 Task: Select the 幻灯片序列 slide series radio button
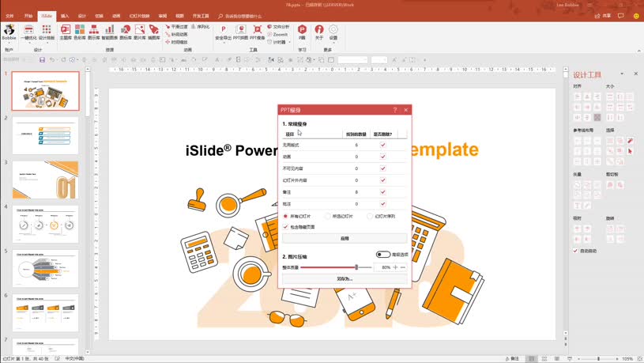(x=370, y=216)
